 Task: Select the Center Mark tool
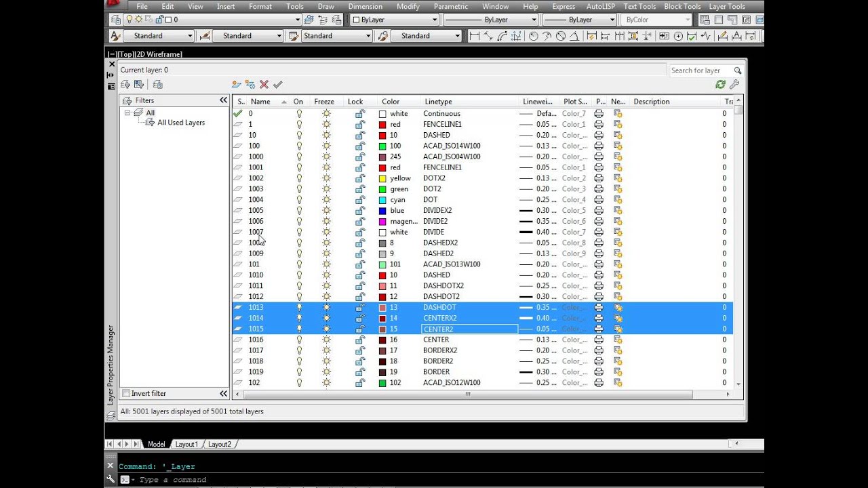pyautogui.click(x=677, y=36)
